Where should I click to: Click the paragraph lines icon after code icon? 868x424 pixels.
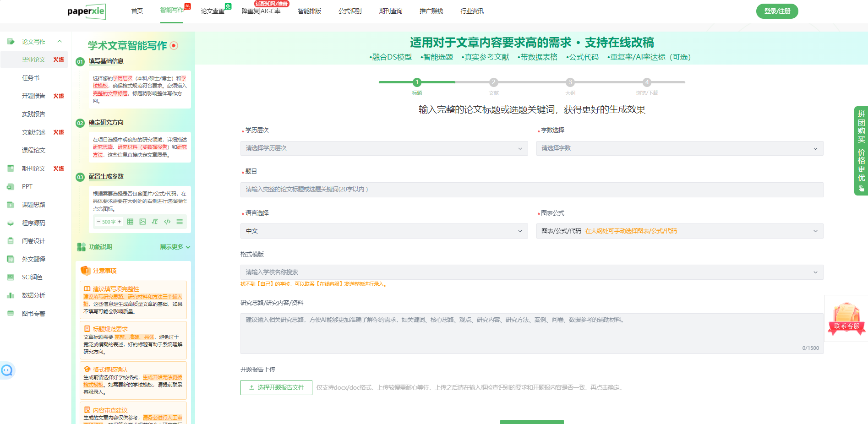180,222
